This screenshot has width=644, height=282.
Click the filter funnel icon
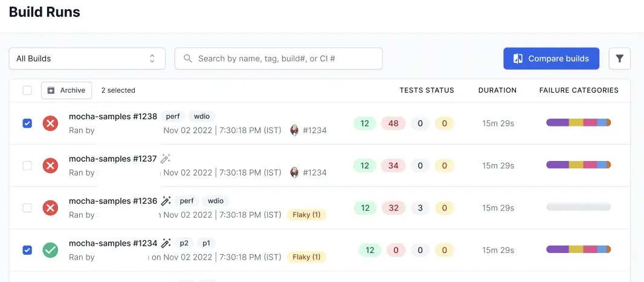pyautogui.click(x=619, y=59)
